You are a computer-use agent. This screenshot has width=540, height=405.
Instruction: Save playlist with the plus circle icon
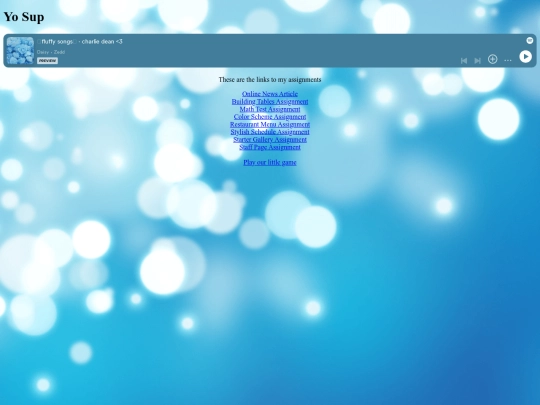tap(492, 59)
